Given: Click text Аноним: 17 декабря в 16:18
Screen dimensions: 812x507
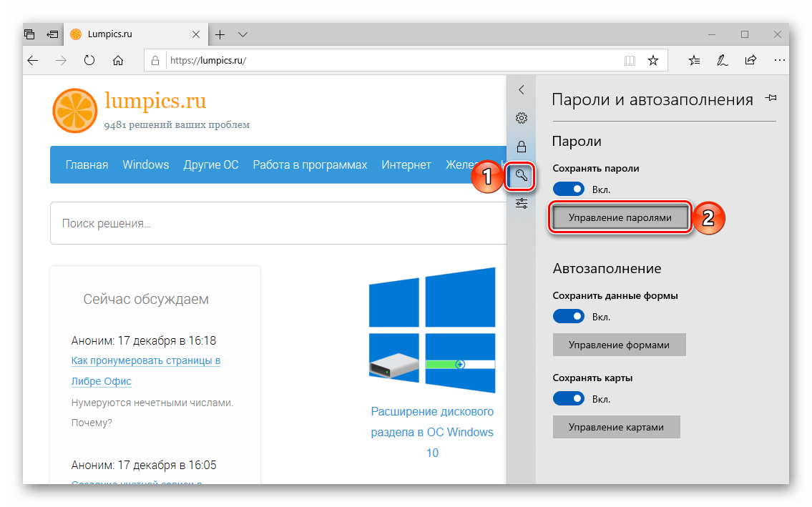Looking at the screenshot, I should tap(144, 341).
